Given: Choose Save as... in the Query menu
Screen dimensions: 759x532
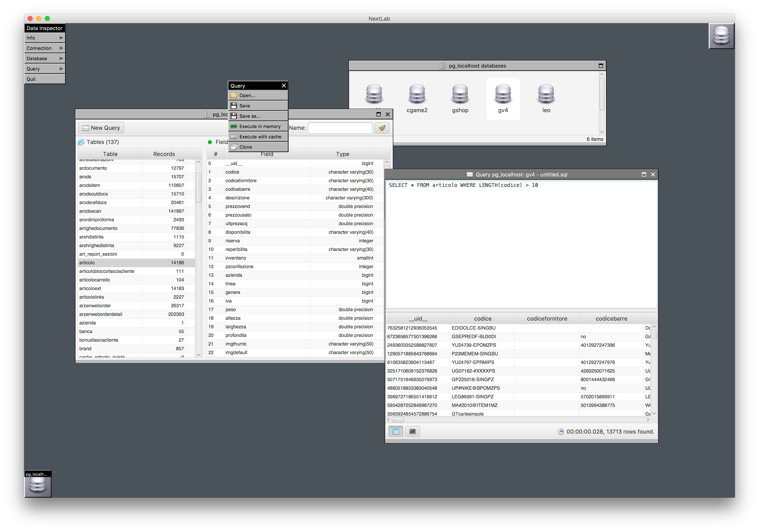Looking at the screenshot, I should [x=250, y=116].
